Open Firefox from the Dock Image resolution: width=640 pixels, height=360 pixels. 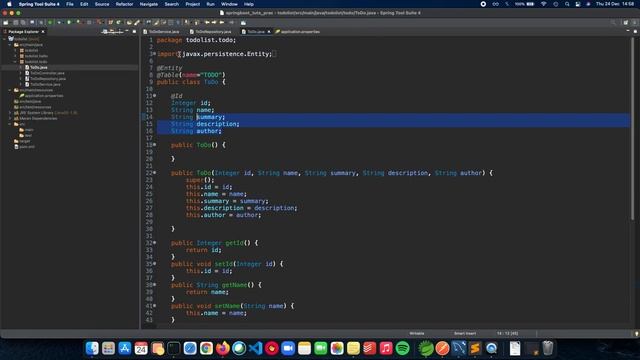(x=223, y=348)
